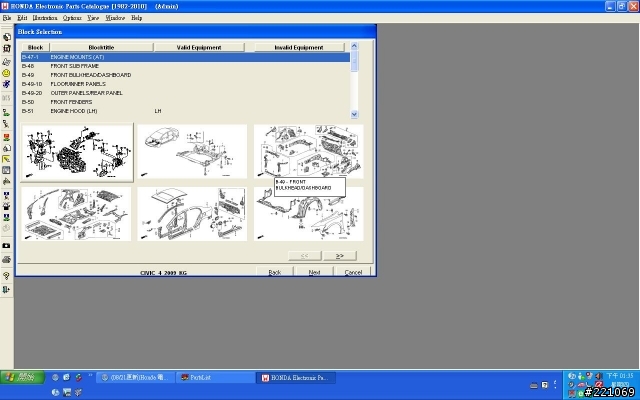Image resolution: width=640 pixels, height=400 pixels.
Task: Click the grayed DES toolbar icon
Action: tap(6, 98)
